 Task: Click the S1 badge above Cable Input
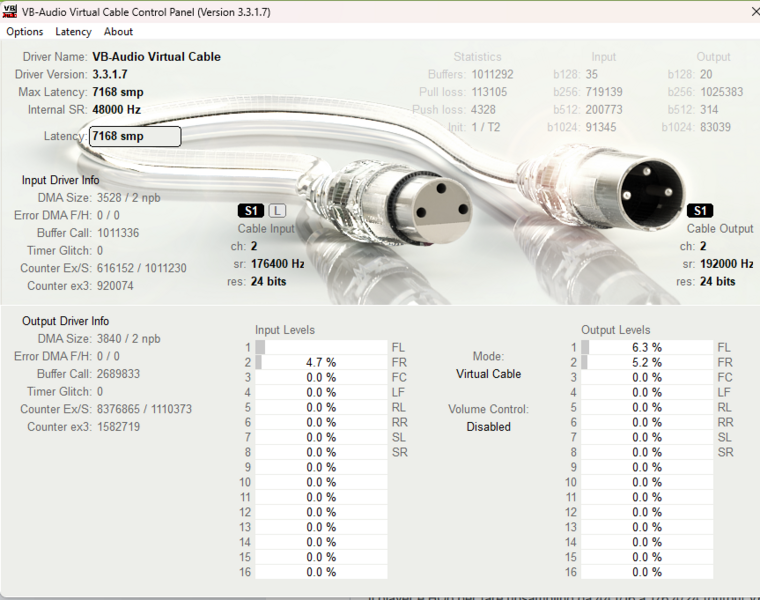(x=251, y=211)
